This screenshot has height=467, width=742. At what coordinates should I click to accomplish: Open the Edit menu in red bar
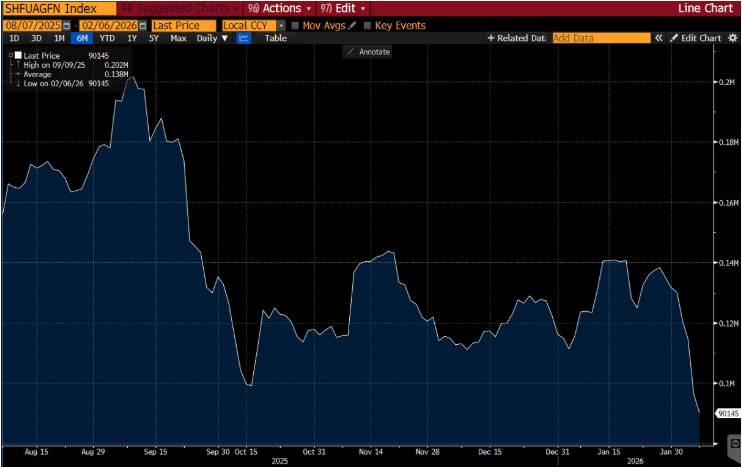[x=343, y=9]
